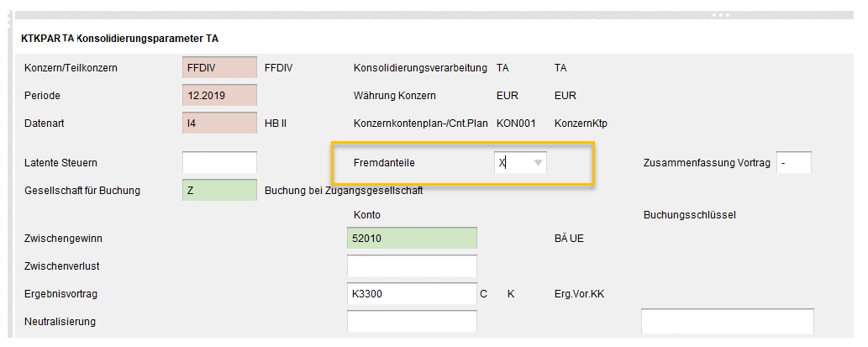Select the Datenart field with I4

(219, 123)
